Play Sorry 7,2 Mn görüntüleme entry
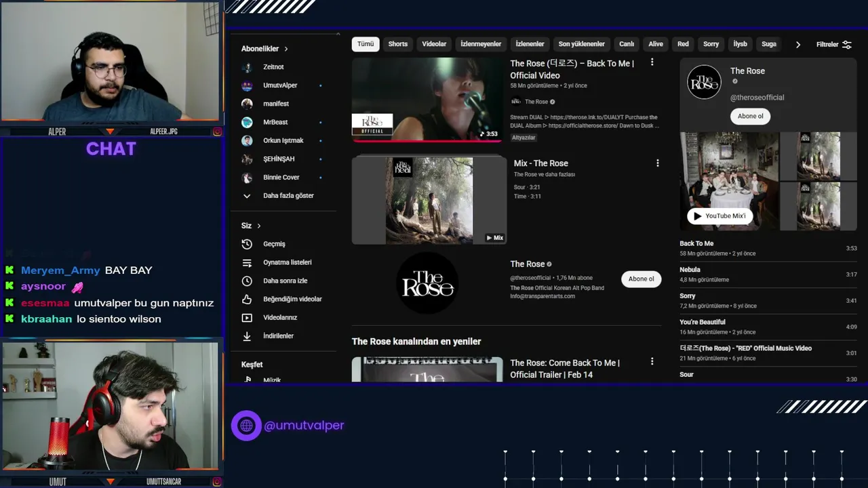Image resolution: width=868 pixels, height=488 pixels. [768, 301]
